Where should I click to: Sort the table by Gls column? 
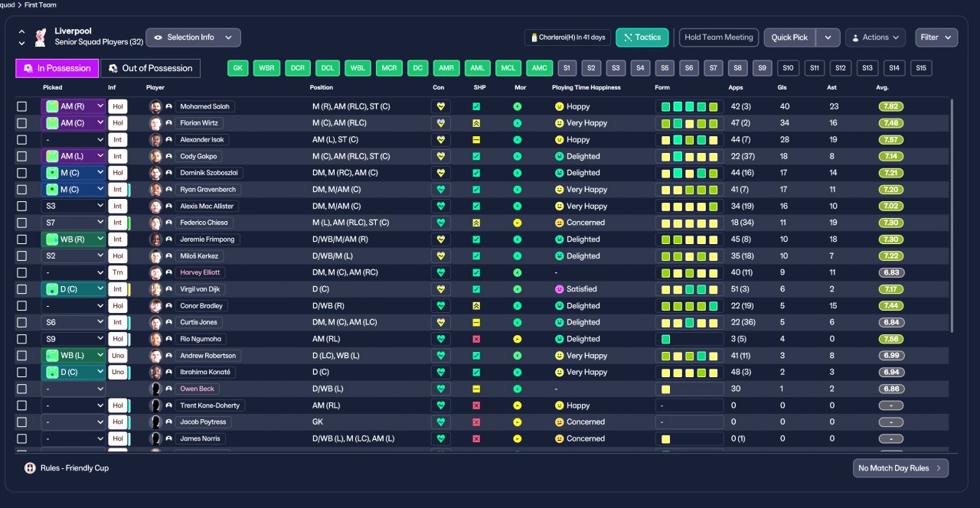[783, 87]
